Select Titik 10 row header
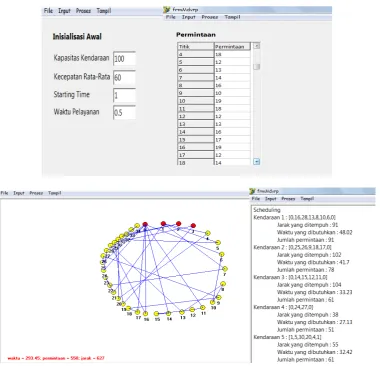This screenshot has width=380, height=366. 196,101
